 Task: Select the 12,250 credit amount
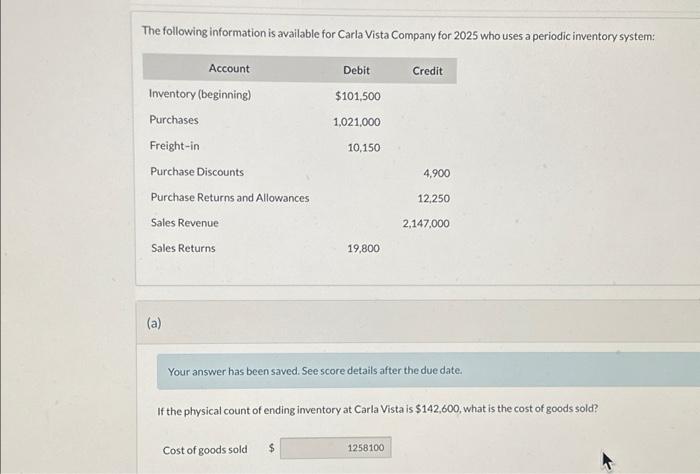pos(433,199)
